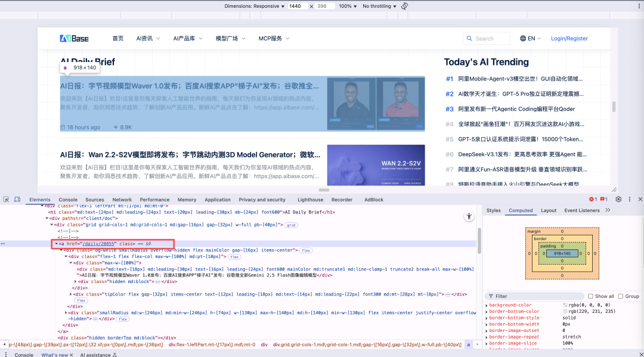This screenshot has height=357, width=644.
Task: Switch to the Console tab
Action: (x=68, y=200)
